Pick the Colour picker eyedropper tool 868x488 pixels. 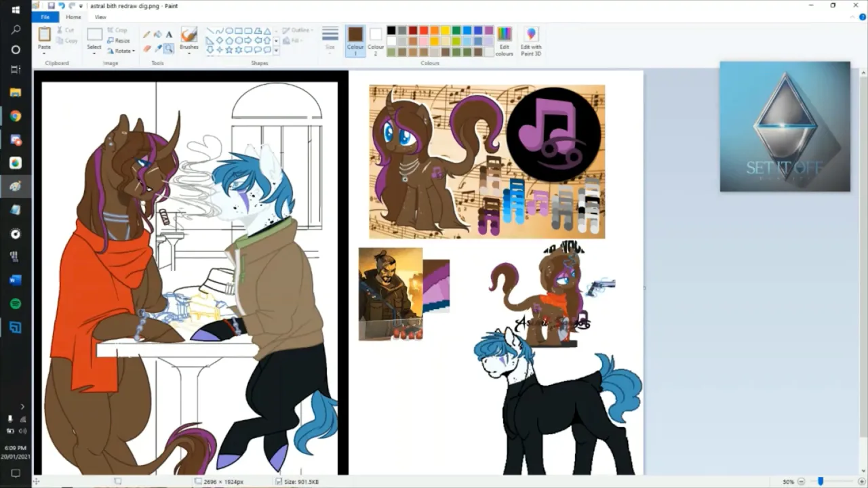pyautogui.click(x=158, y=48)
